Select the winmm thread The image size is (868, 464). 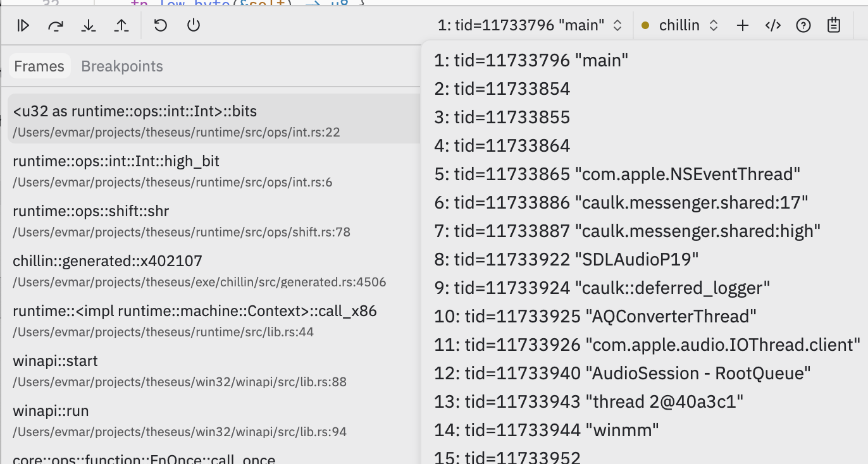pos(547,430)
